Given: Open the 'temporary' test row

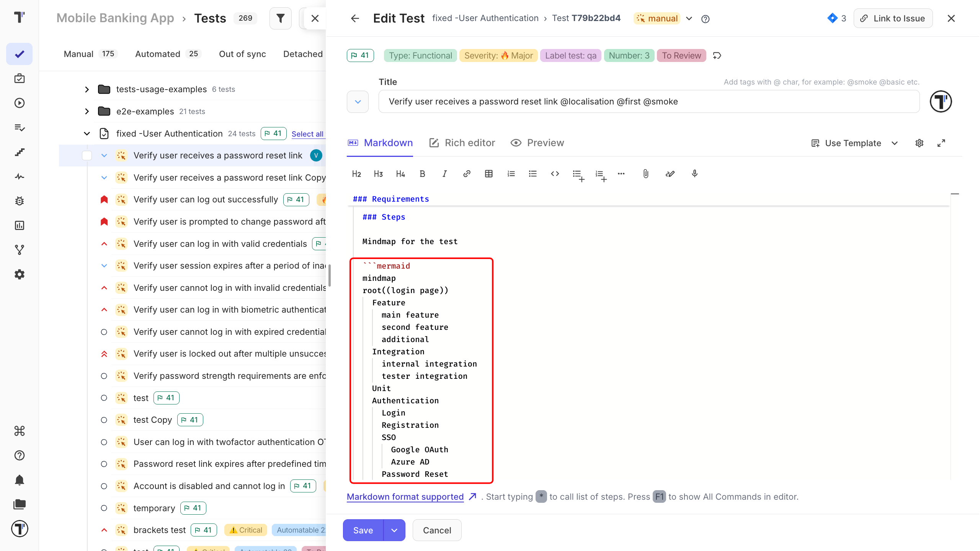Looking at the screenshot, I should tap(154, 508).
